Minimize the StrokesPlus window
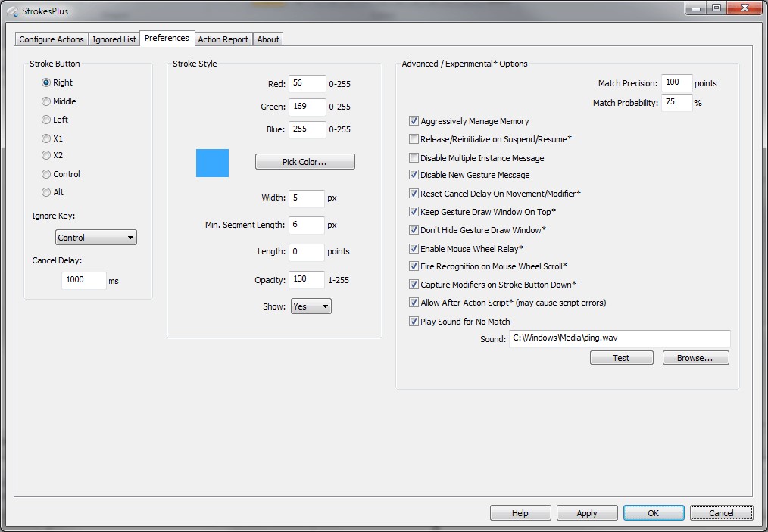Screen dimensions: 768x532 (x=695, y=8)
